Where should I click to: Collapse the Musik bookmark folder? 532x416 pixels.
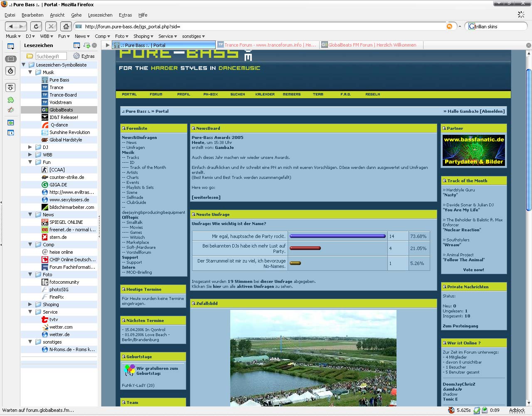[30, 72]
